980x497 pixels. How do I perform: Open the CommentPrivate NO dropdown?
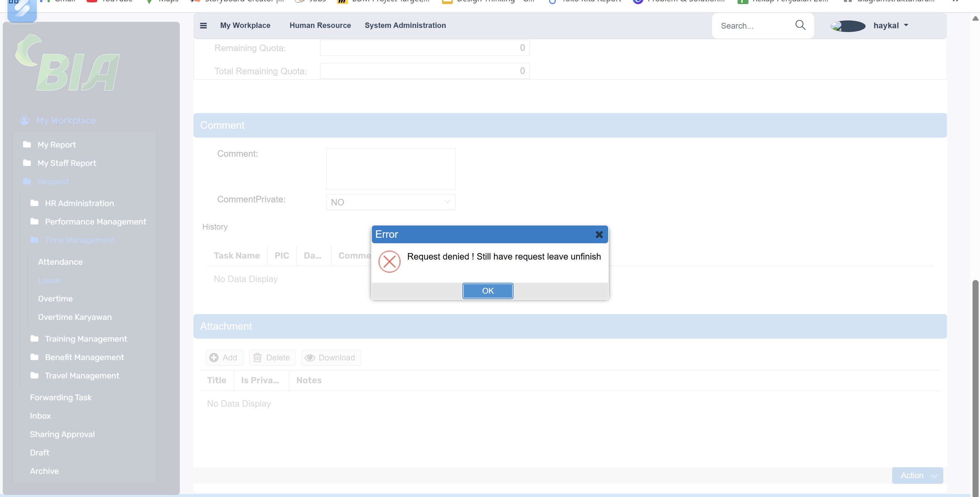[390, 202]
